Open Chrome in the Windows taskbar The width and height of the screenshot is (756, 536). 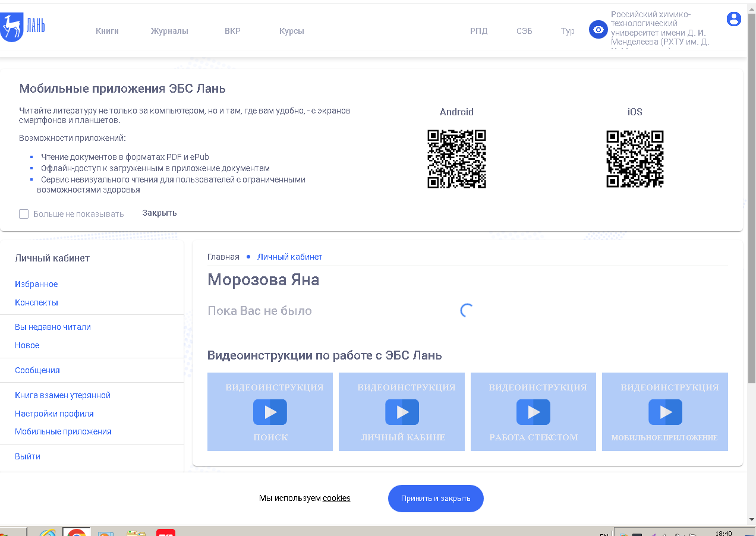tap(77, 532)
